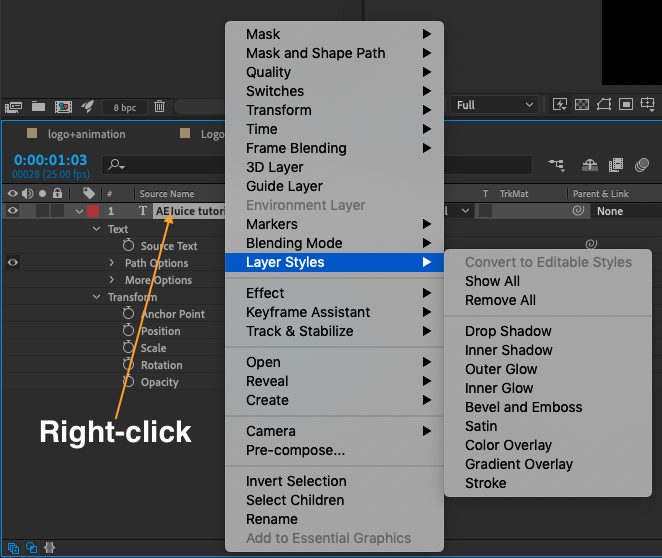
Task: Toggle fast previews lightning icon
Action: [560, 104]
